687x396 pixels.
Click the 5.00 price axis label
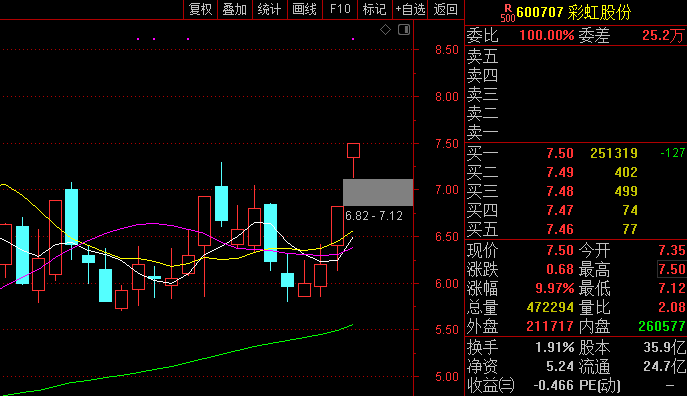tap(447, 377)
